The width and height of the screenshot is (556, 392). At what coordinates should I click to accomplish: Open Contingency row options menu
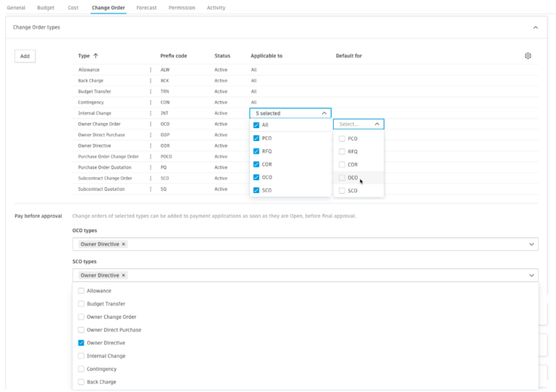coord(151,102)
